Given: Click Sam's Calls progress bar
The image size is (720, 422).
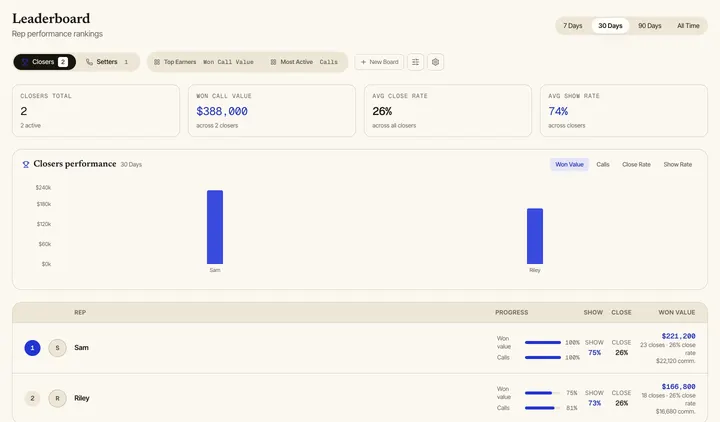Looking at the screenshot, I should point(543,357).
